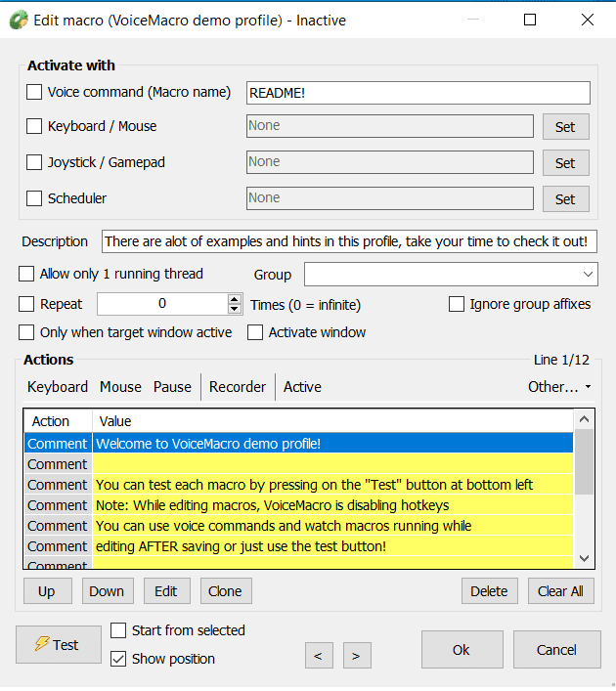Click Clear All actions
Viewport: 616px width, 691px height.
click(561, 591)
